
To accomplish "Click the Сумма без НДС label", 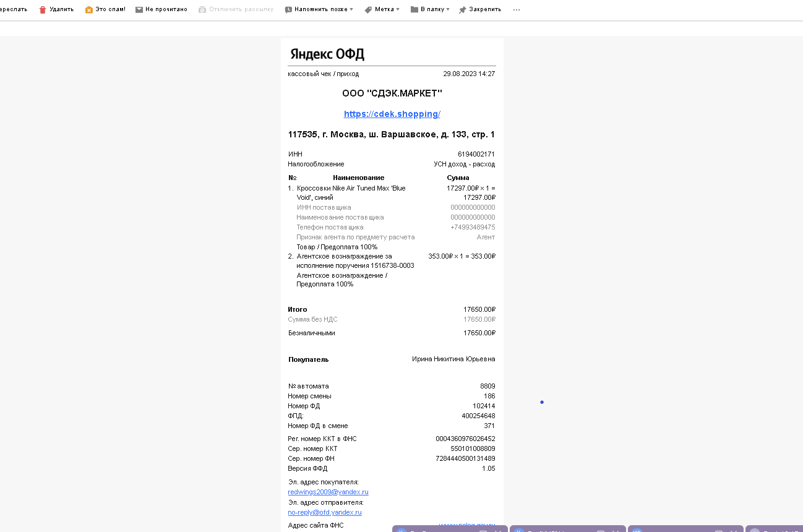I will pos(312,319).
